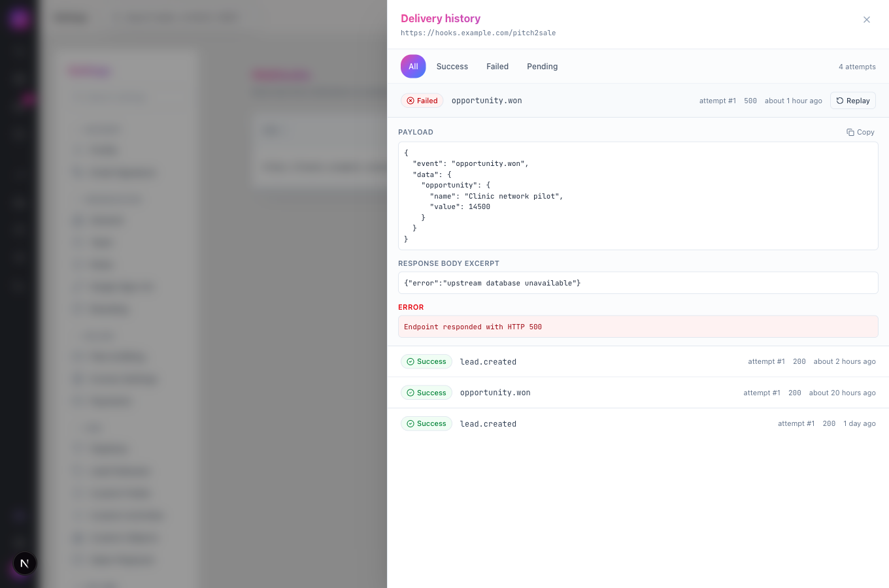Close the Delivery history panel

click(x=866, y=20)
